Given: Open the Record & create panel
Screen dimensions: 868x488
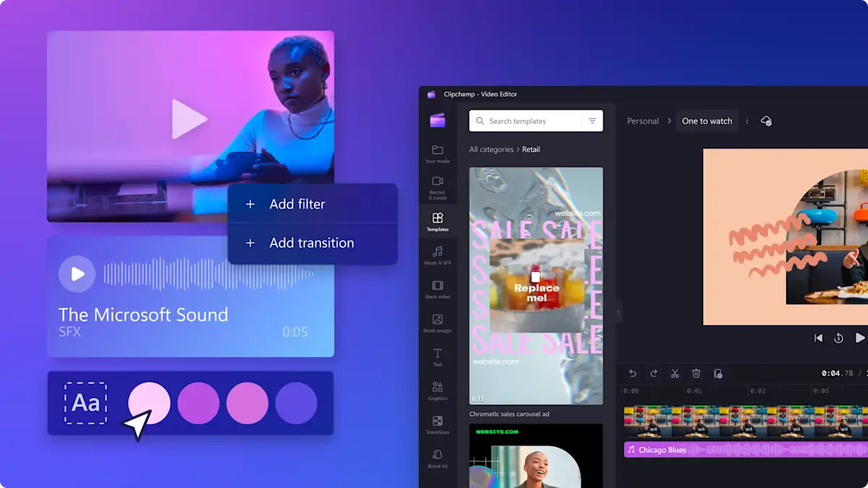Looking at the screenshot, I should (437, 187).
